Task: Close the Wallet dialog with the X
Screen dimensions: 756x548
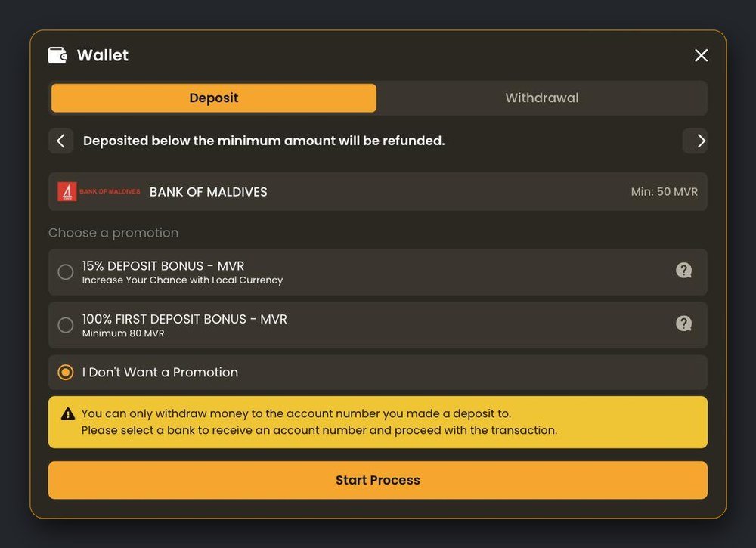Action: pyautogui.click(x=701, y=55)
